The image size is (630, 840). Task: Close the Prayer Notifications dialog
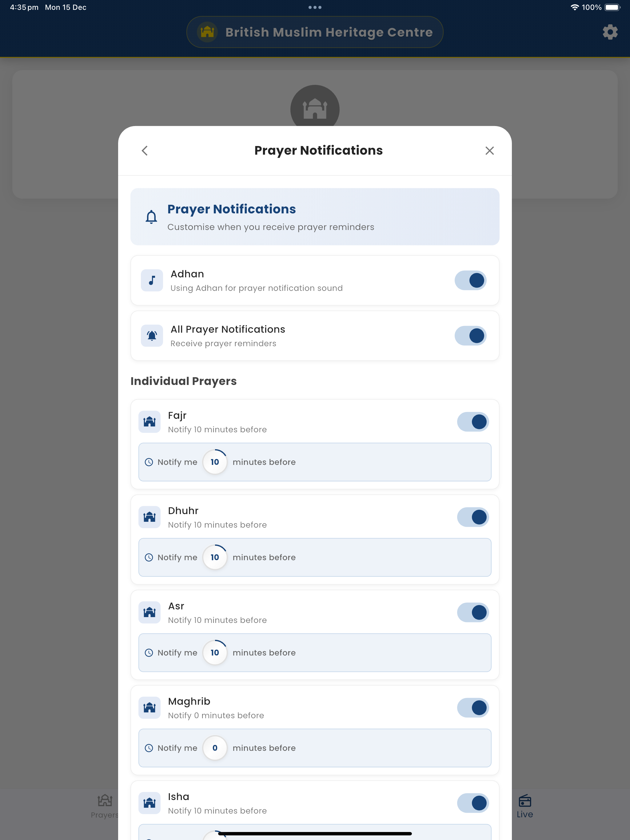(x=489, y=151)
